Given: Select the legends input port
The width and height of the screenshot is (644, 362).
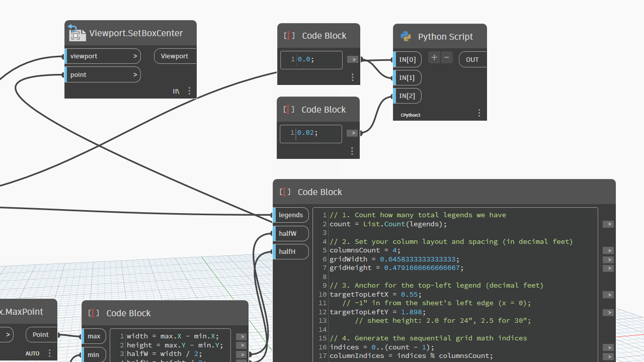Looking at the screenshot, I should coord(291,215).
